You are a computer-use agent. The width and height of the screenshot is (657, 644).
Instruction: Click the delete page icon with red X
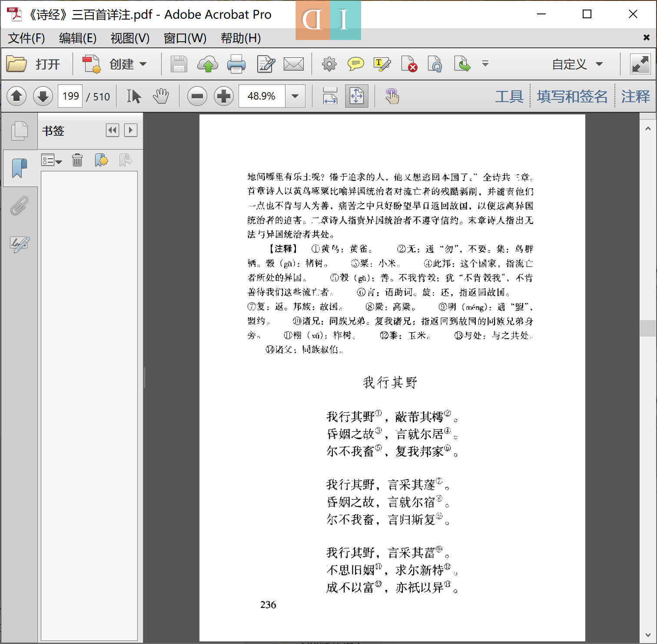click(x=409, y=64)
